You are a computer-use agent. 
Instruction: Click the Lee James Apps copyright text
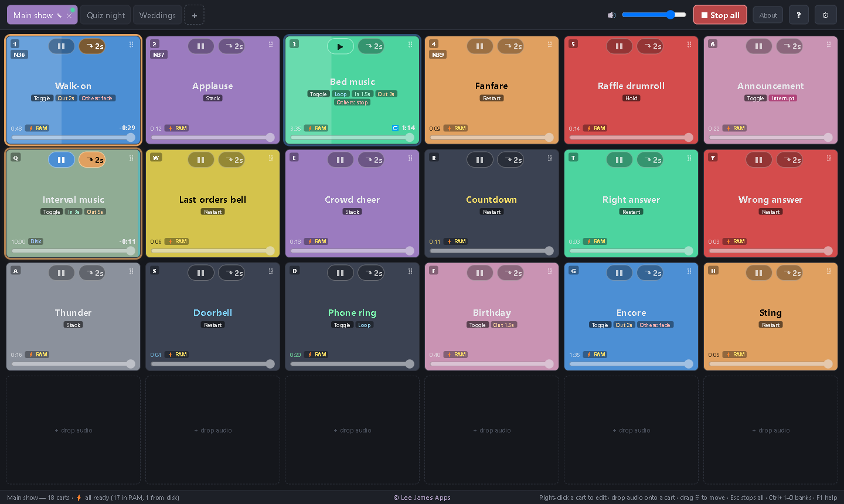point(422,498)
